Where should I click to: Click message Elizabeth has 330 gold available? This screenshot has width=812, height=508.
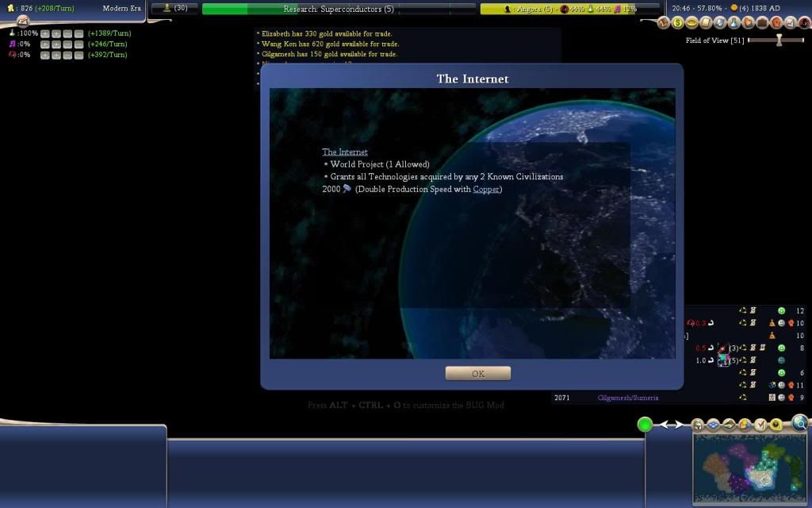(327, 33)
